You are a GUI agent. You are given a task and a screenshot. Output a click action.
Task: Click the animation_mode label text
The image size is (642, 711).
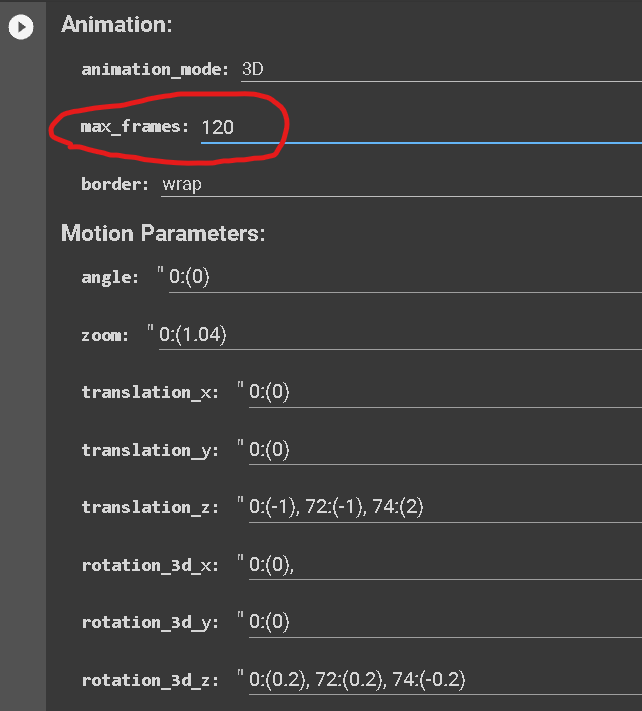[x=155, y=70]
